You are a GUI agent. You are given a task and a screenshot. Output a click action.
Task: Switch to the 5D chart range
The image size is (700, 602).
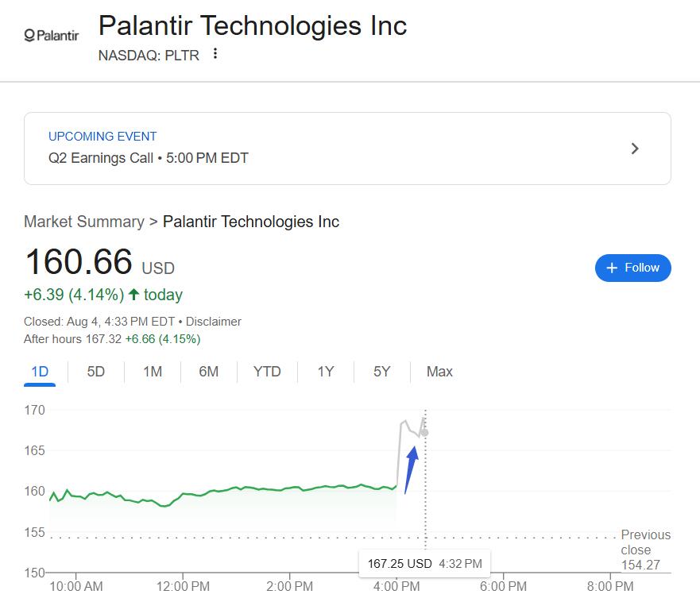pyautogui.click(x=96, y=372)
